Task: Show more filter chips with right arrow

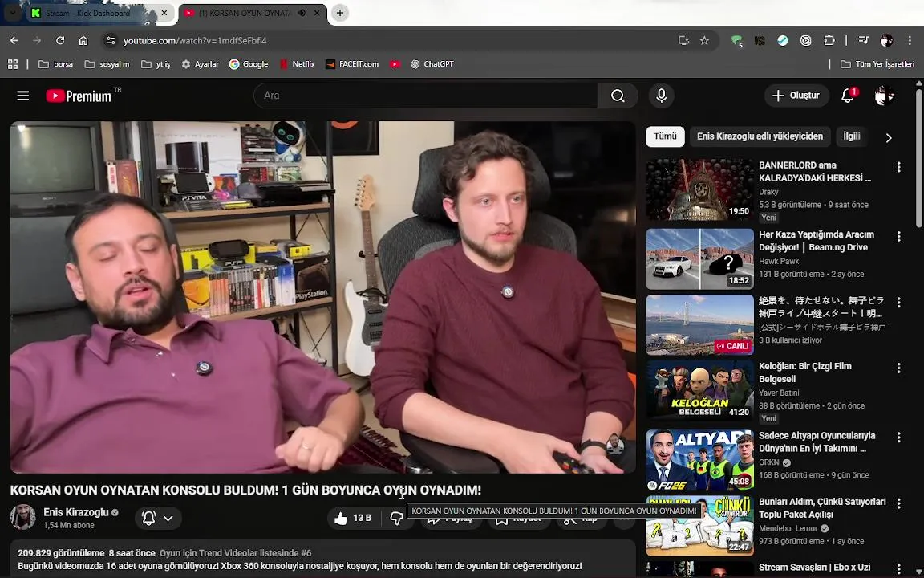Action: point(889,137)
